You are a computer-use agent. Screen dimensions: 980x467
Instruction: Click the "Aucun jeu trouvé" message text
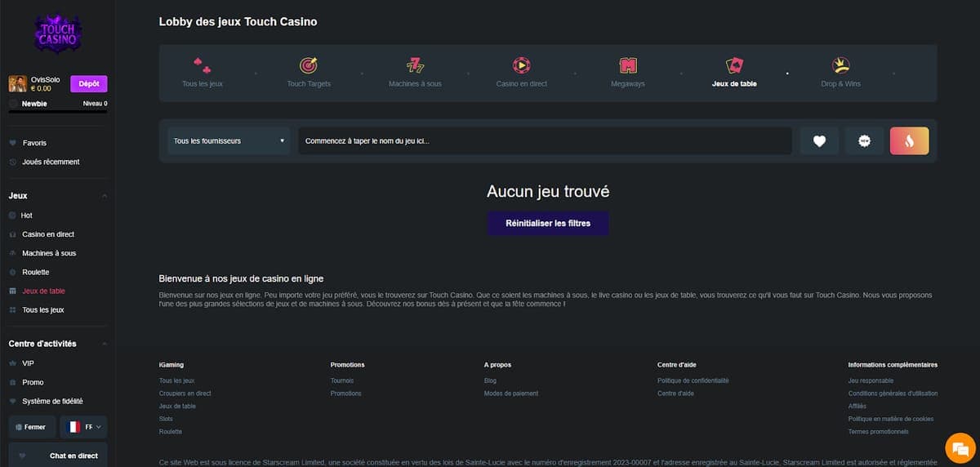click(548, 192)
